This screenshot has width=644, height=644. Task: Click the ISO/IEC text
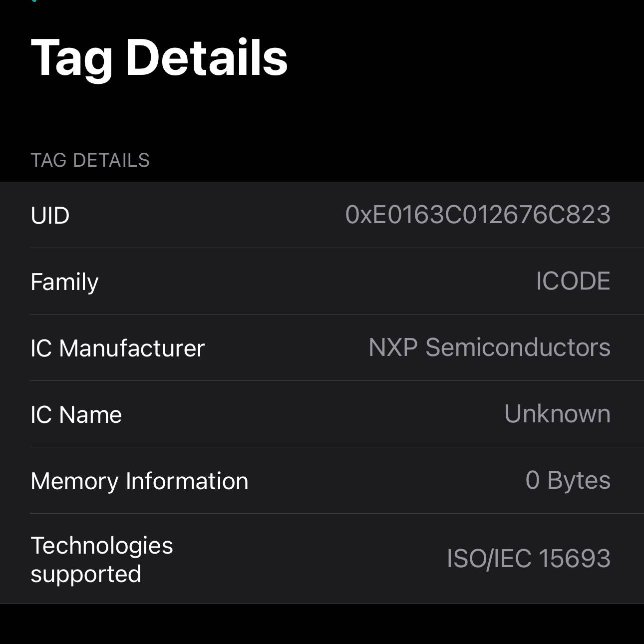pos(489,559)
